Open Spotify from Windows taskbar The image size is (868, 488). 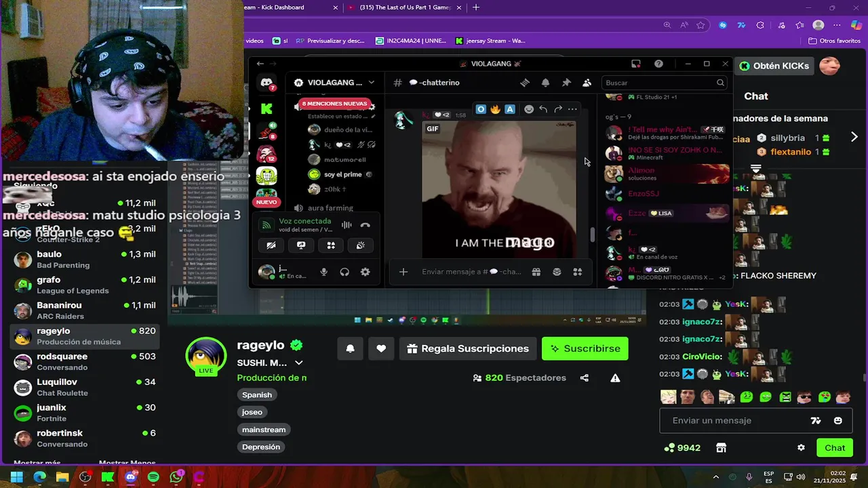click(x=153, y=477)
